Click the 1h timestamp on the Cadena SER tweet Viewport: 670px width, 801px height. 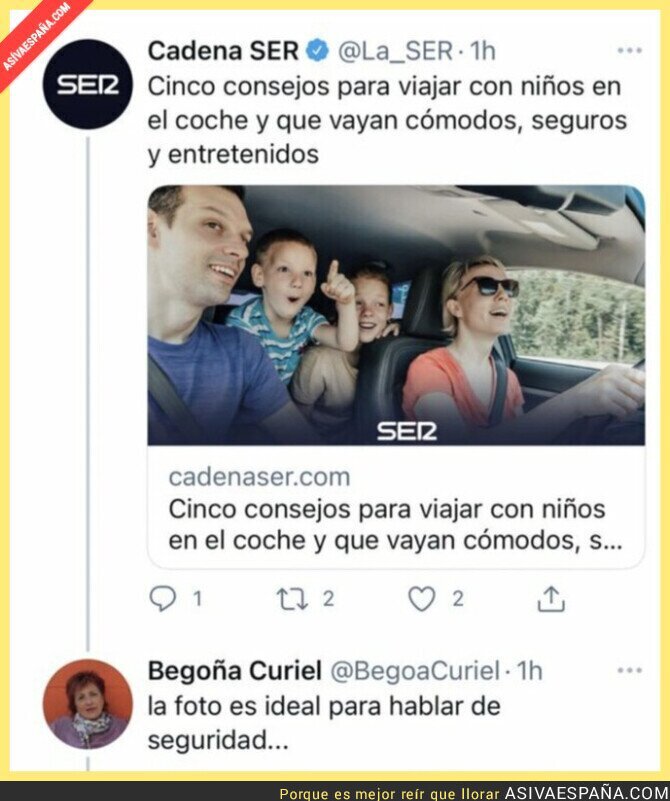pos(483,51)
